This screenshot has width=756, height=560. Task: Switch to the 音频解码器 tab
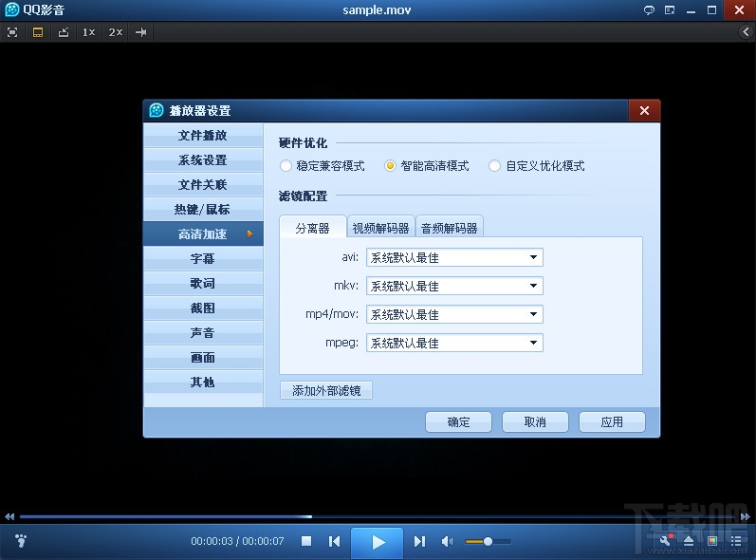pos(450,228)
